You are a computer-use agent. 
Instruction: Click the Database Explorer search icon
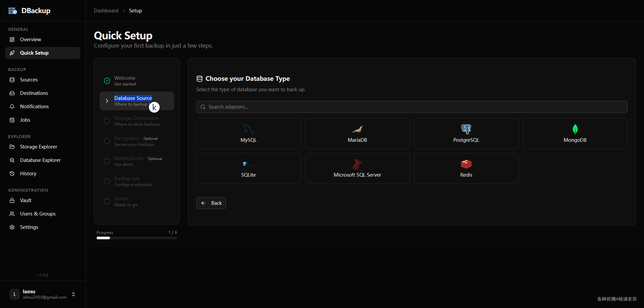(12, 160)
